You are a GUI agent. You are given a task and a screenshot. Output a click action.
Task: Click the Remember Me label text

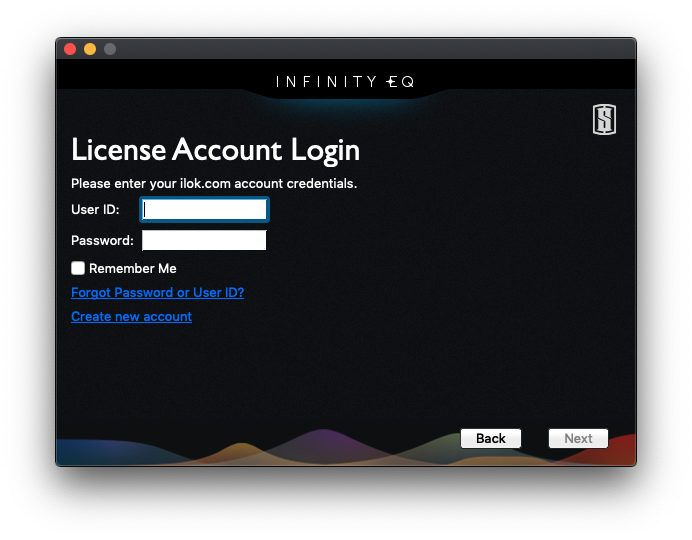pyautogui.click(x=132, y=268)
